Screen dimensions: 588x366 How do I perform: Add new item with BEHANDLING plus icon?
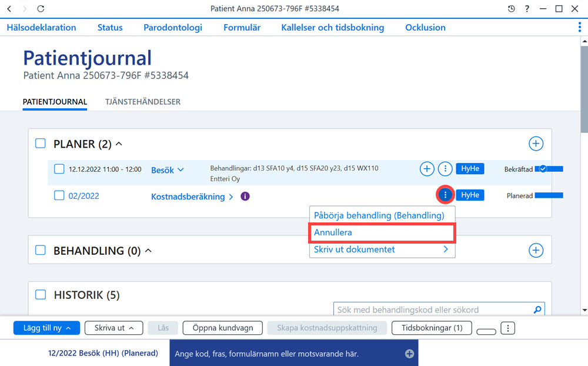[536, 251]
